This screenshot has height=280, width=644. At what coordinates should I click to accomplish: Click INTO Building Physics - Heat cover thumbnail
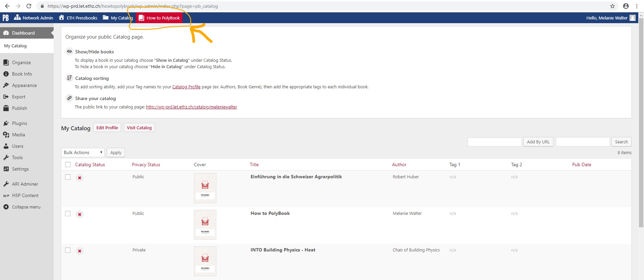(205, 261)
